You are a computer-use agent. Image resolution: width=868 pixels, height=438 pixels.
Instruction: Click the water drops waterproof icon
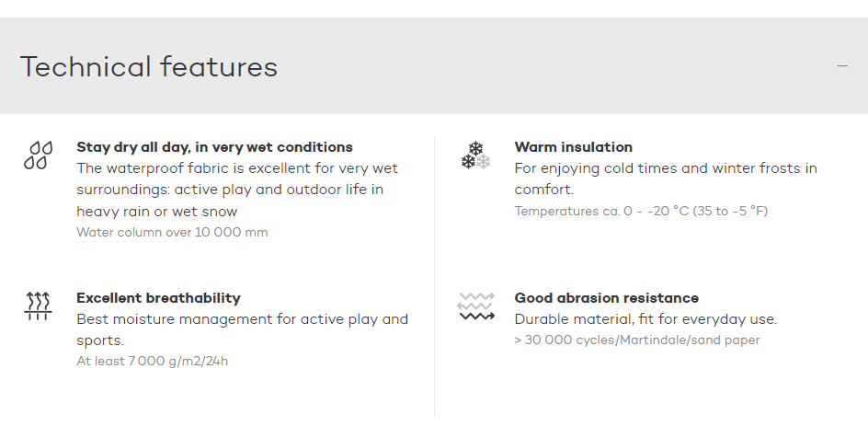(x=39, y=155)
